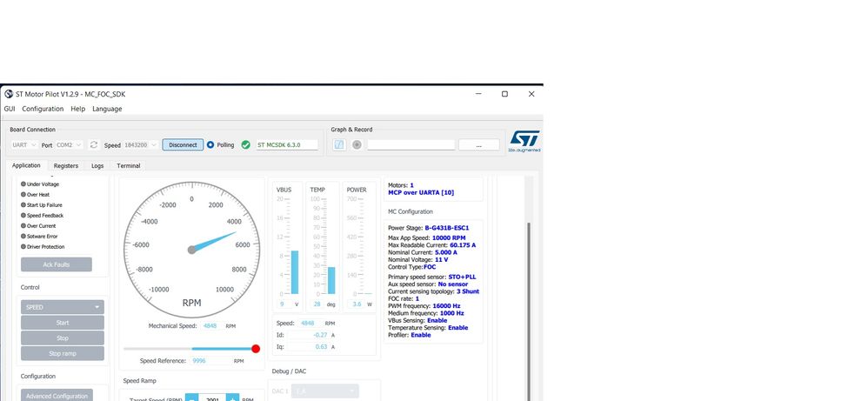Open the UART connection type dropdown
This screenshot has height=401, width=868.
(x=23, y=144)
